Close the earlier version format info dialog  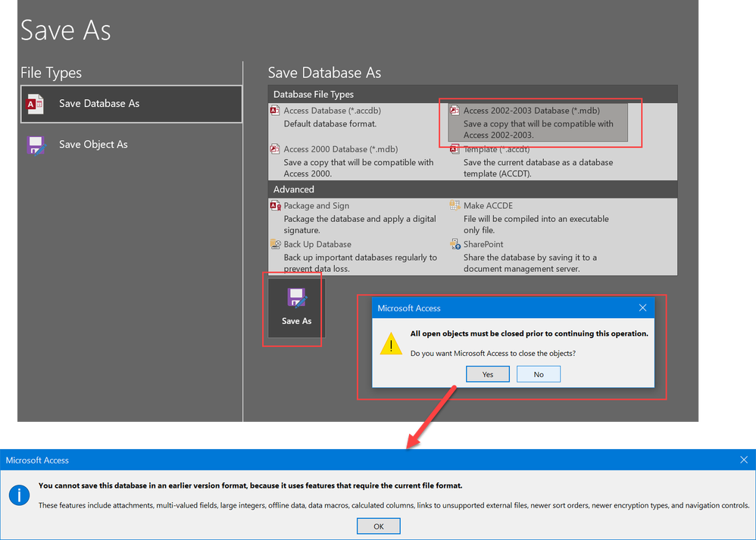point(744,460)
